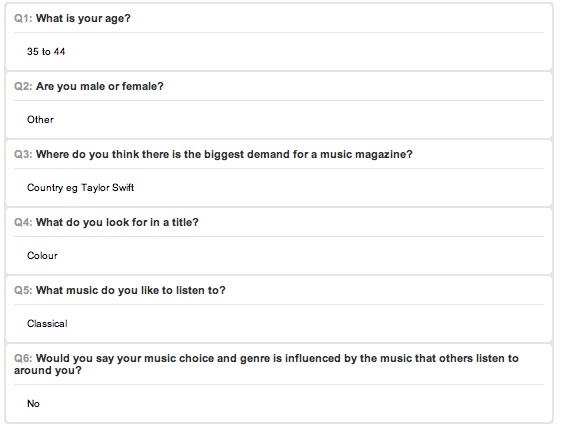
Task: Click the "Colour" answer
Action: [42, 256]
